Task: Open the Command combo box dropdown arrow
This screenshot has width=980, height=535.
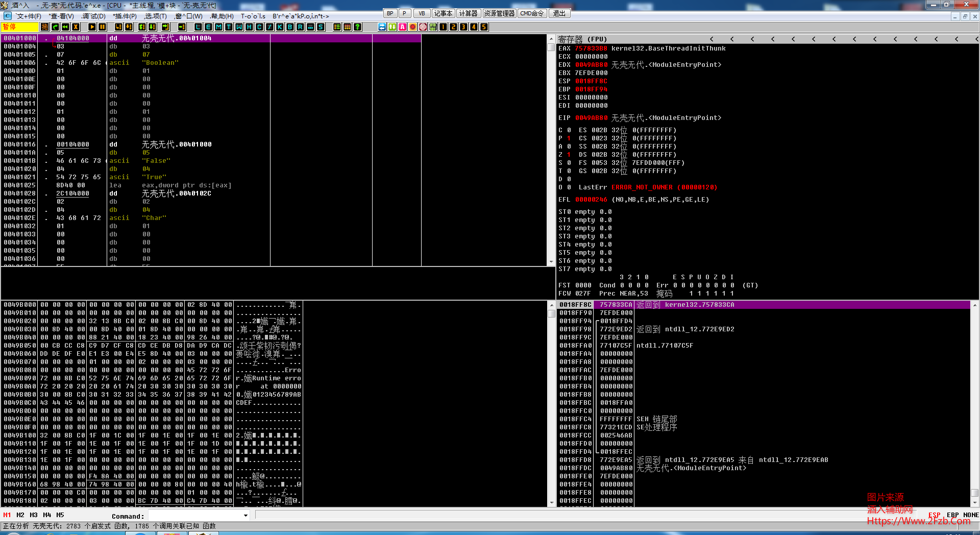Action: point(246,516)
